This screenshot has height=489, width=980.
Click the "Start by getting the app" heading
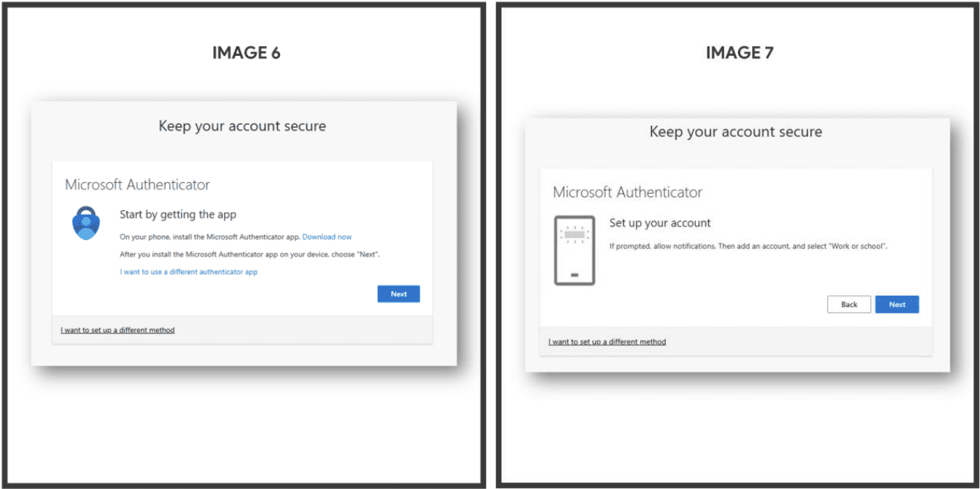click(x=178, y=215)
